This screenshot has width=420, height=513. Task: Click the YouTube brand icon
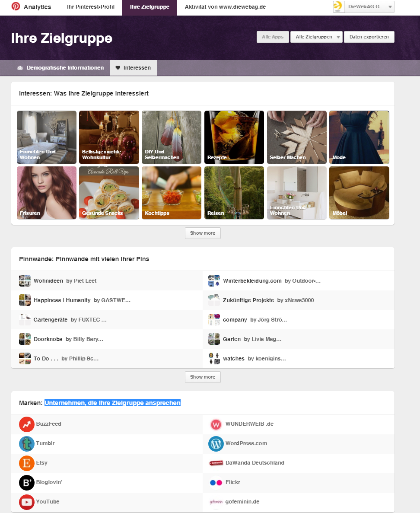26,502
